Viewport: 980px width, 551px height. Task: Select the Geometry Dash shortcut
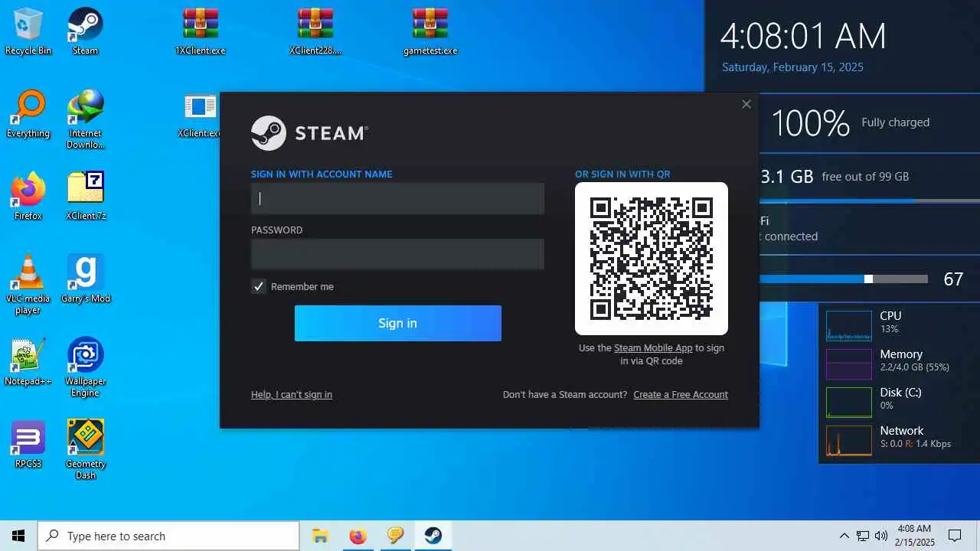(85, 450)
